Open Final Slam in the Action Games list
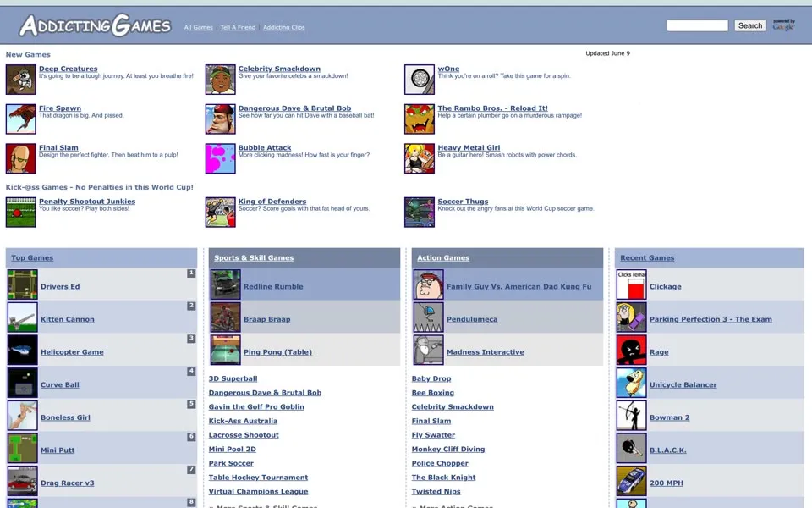This screenshot has height=508, width=812. 431,421
